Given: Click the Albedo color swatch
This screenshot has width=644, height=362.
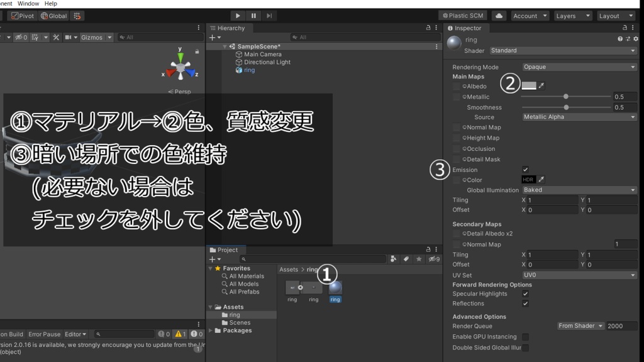Looking at the screenshot, I should click(528, 85).
